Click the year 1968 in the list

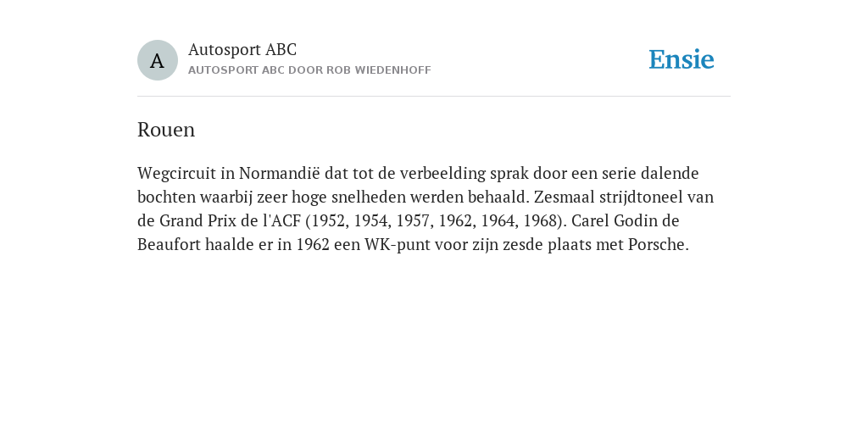(540, 221)
